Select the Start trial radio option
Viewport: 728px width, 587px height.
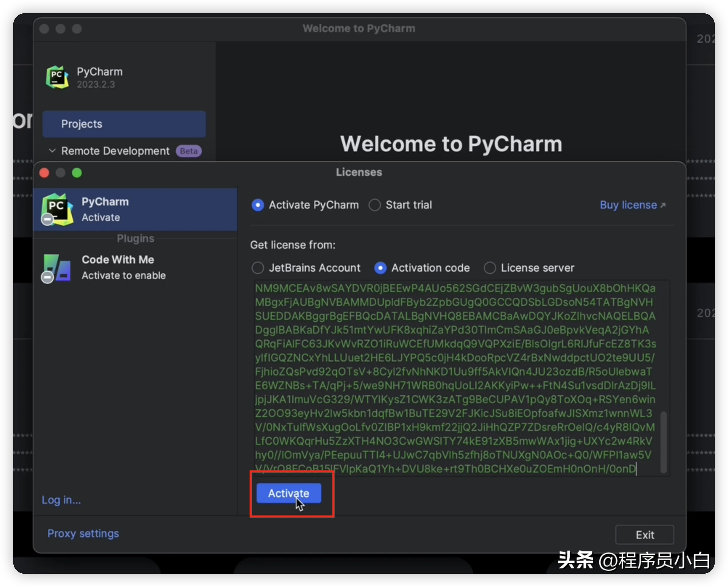pyautogui.click(x=375, y=205)
